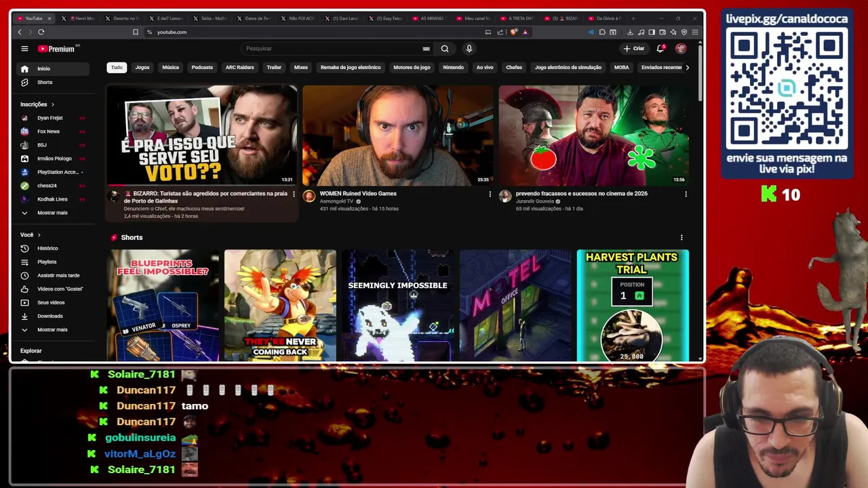
Task: Go back using browser back arrow
Action: click(20, 32)
